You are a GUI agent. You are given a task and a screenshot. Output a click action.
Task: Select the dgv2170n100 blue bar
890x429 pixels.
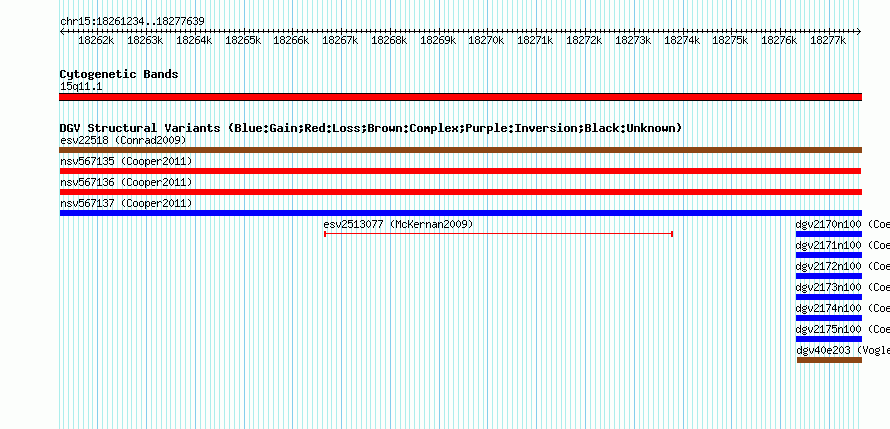pyautogui.click(x=829, y=234)
